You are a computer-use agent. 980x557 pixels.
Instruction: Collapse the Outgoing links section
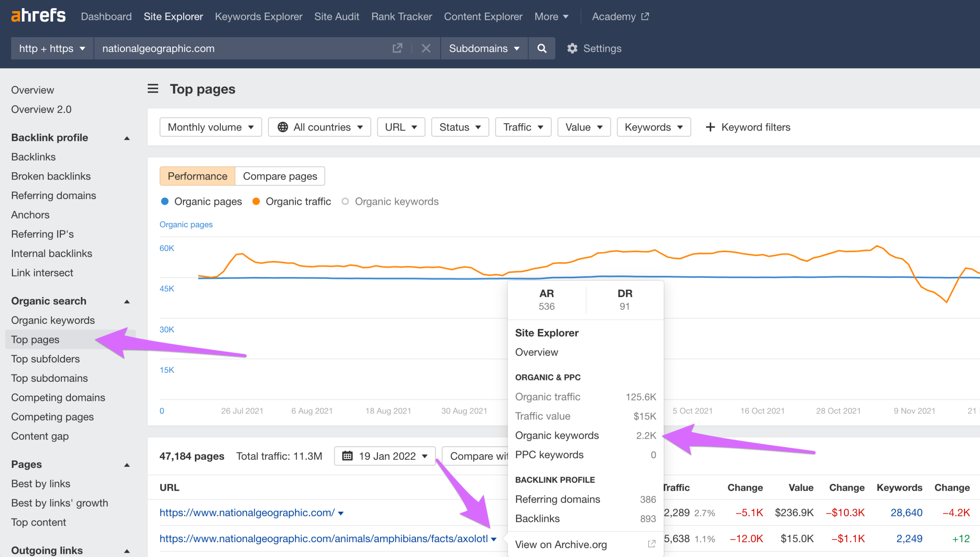pos(127,551)
